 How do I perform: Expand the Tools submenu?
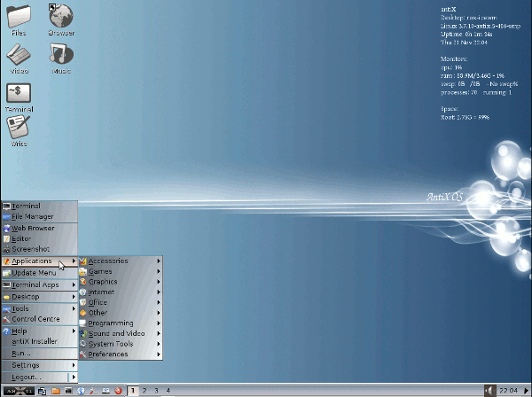point(40,309)
